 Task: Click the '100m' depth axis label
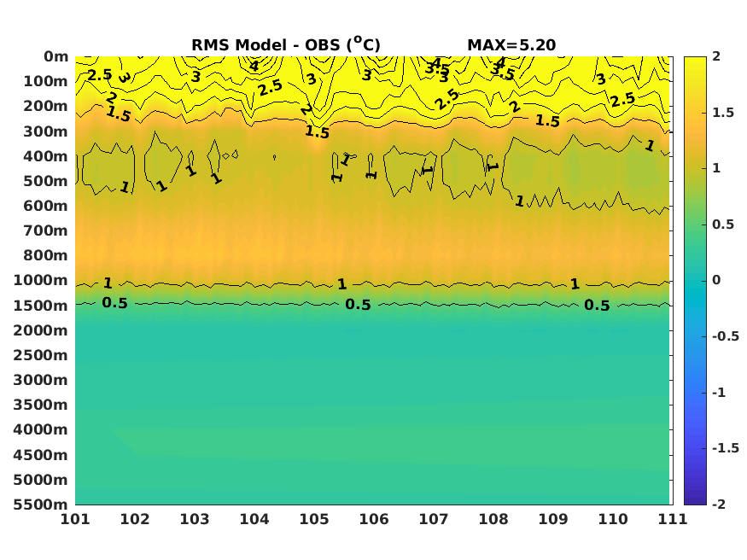point(46,81)
